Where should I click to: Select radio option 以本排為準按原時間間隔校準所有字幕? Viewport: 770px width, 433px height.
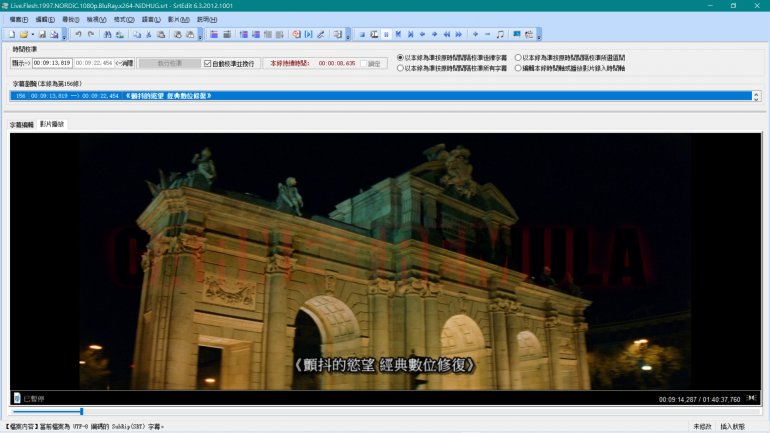click(401, 68)
